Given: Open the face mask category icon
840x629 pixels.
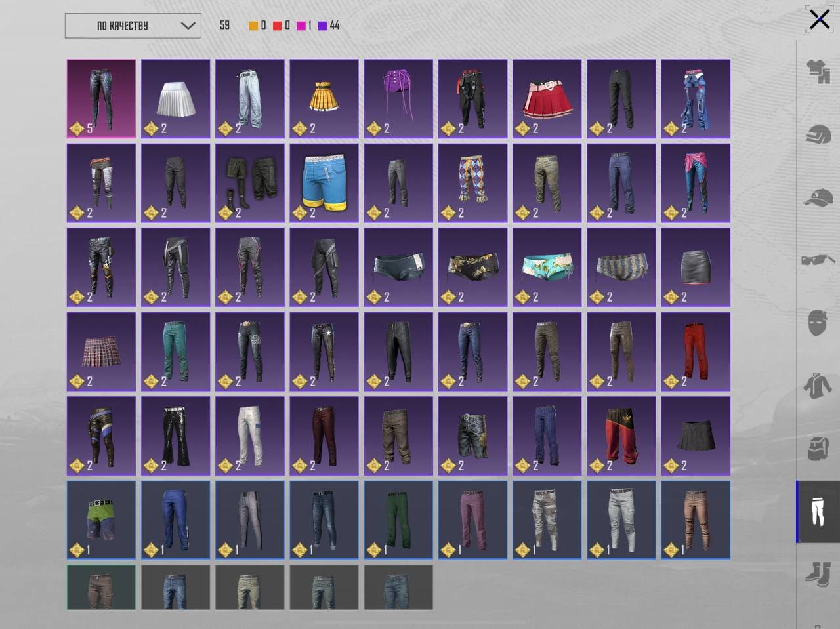Looking at the screenshot, I should (818, 323).
